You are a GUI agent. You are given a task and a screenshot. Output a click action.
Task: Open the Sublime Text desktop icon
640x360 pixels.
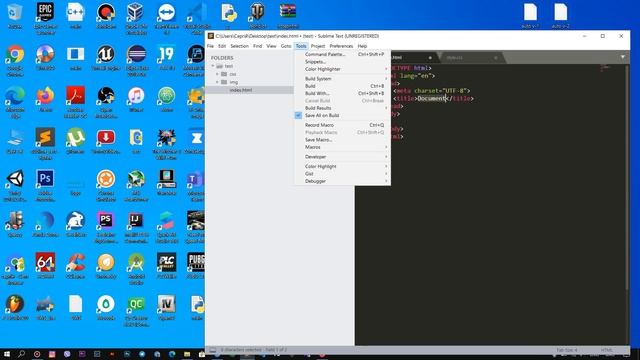tap(45, 144)
